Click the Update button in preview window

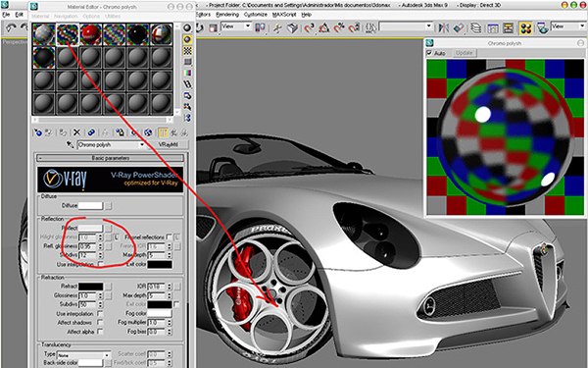[x=465, y=53]
